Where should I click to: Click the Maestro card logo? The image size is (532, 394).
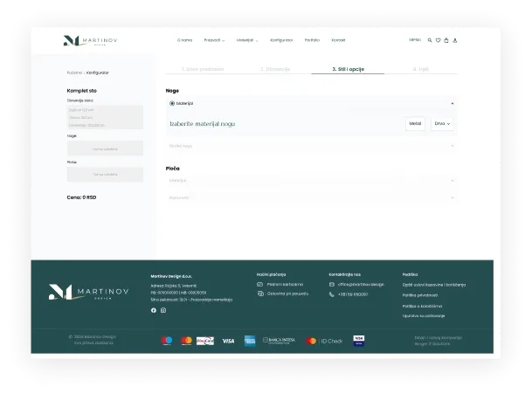pos(167,341)
